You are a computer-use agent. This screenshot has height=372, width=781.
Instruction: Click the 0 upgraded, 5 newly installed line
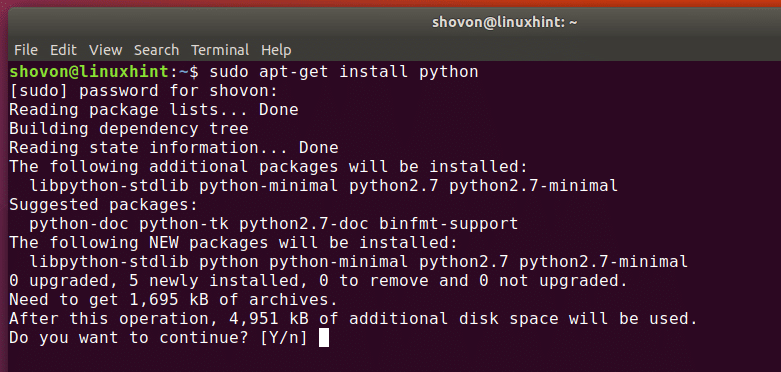pyautogui.click(x=318, y=281)
